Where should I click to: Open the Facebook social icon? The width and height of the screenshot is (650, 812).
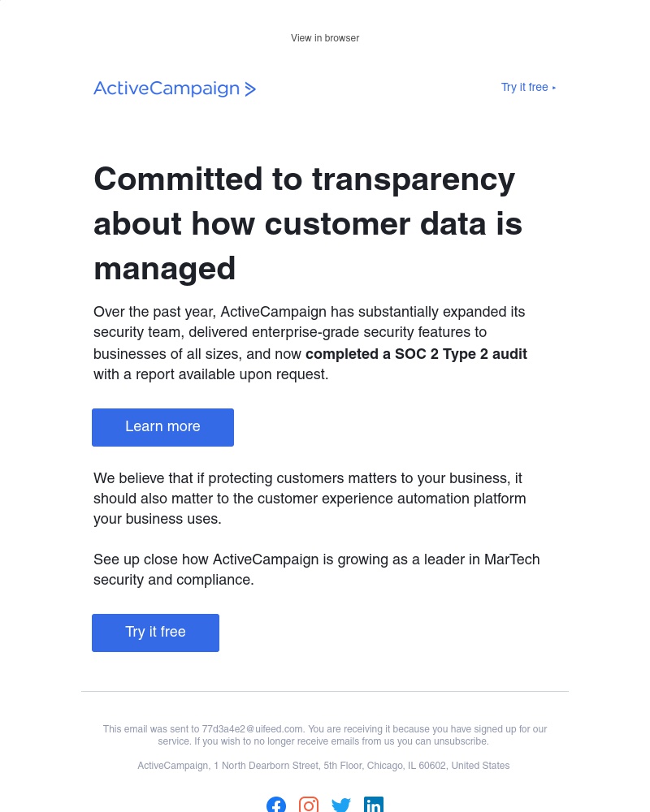(276, 805)
